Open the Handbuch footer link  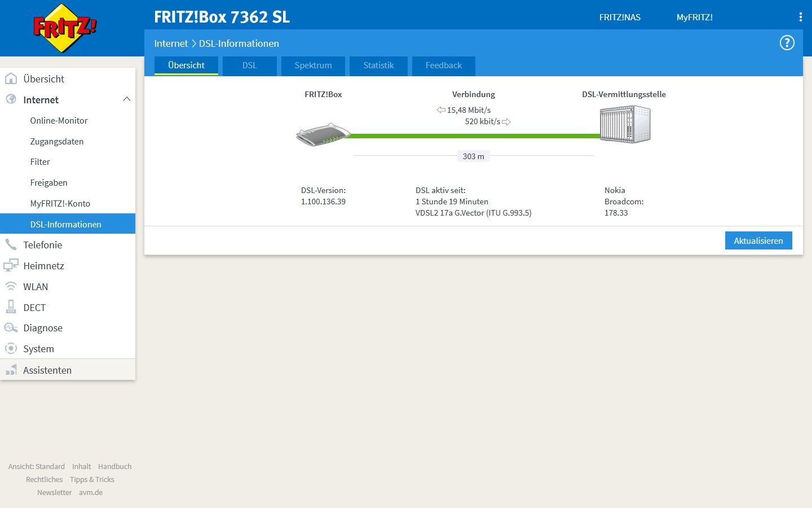(x=114, y=466)
